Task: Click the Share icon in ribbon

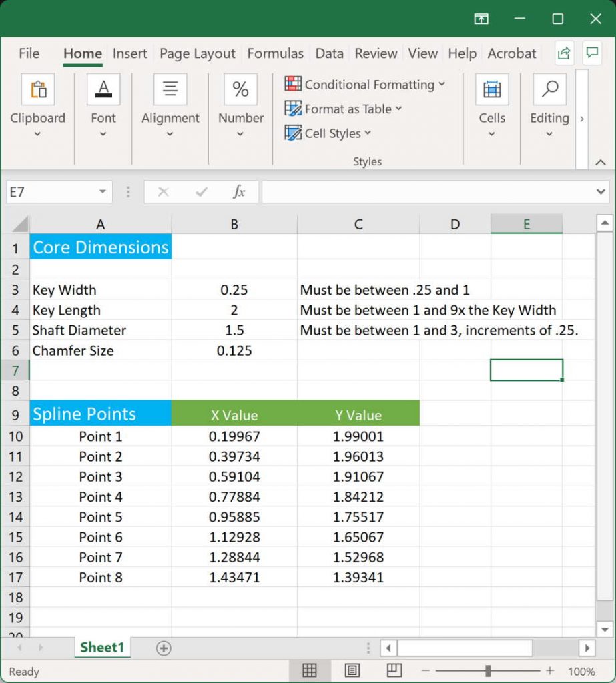Action: pyautogui.click(x=564, y=53)
